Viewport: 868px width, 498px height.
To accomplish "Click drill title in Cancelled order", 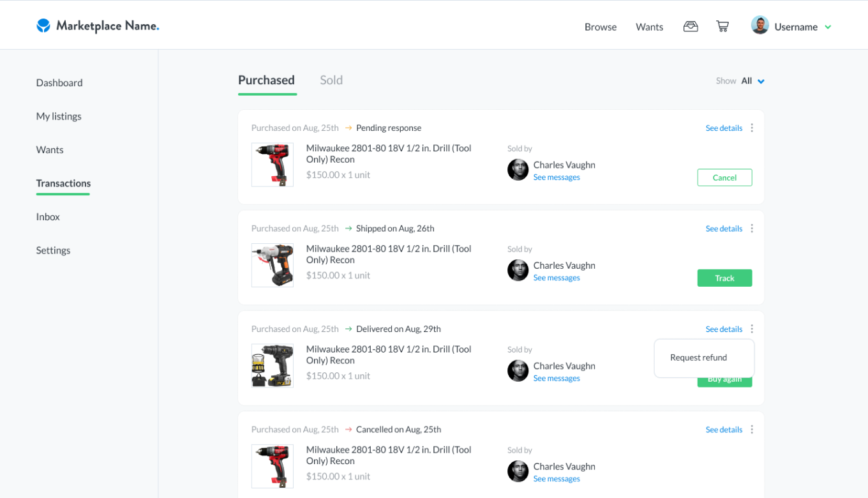I will tap(389, 455).
